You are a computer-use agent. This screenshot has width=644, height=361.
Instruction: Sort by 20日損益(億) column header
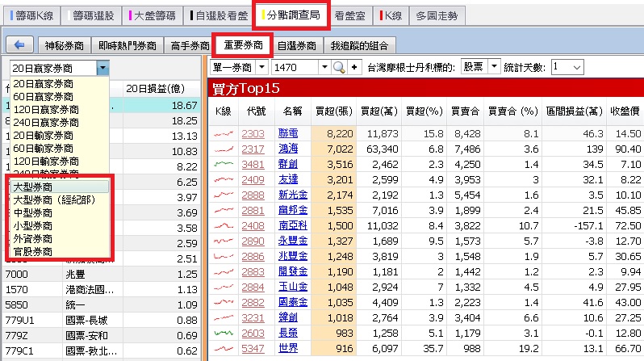pos(155,89)
